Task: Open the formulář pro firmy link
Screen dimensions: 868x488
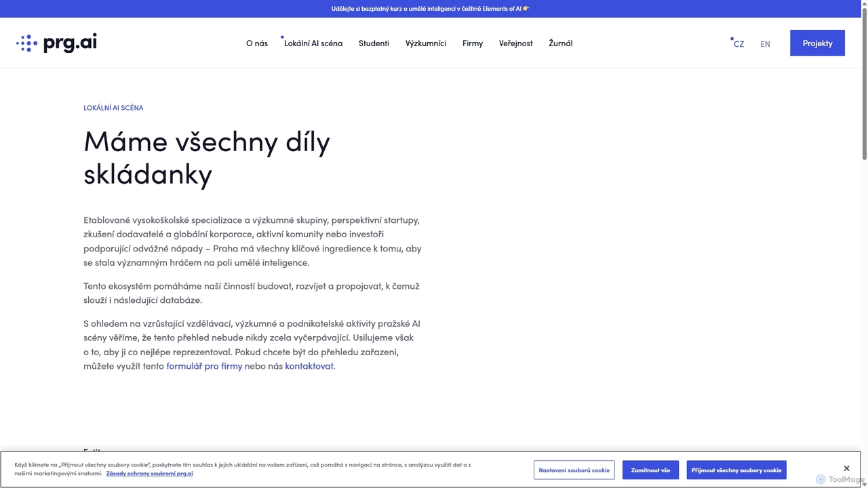Action: coord(204,366)
